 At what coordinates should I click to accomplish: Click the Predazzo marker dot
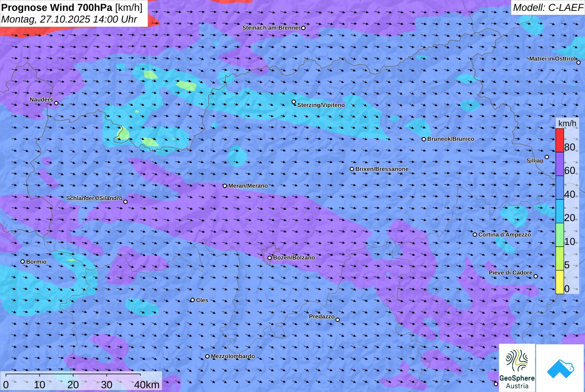click(x=338, y=320)
